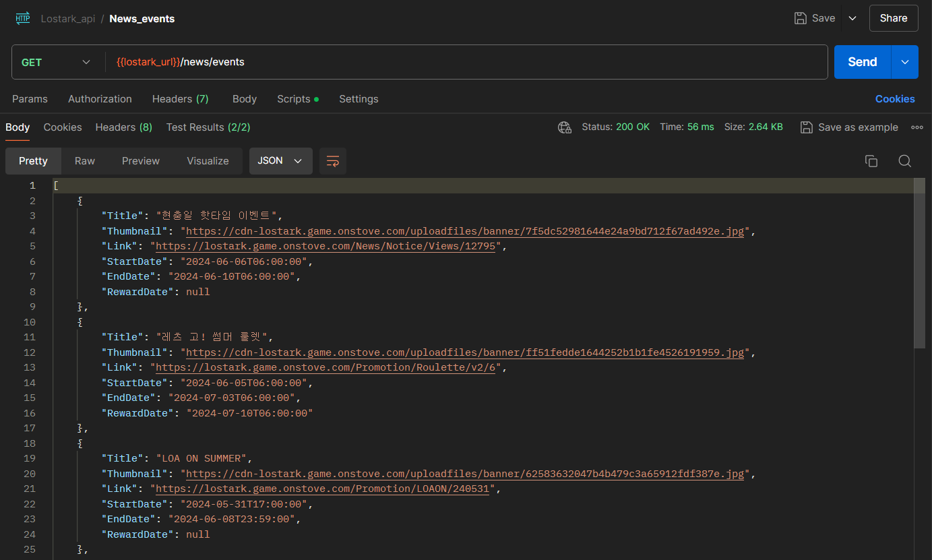Select the response Body tab
This screenshot has width=932, height=560.
[x=18, y=127]
